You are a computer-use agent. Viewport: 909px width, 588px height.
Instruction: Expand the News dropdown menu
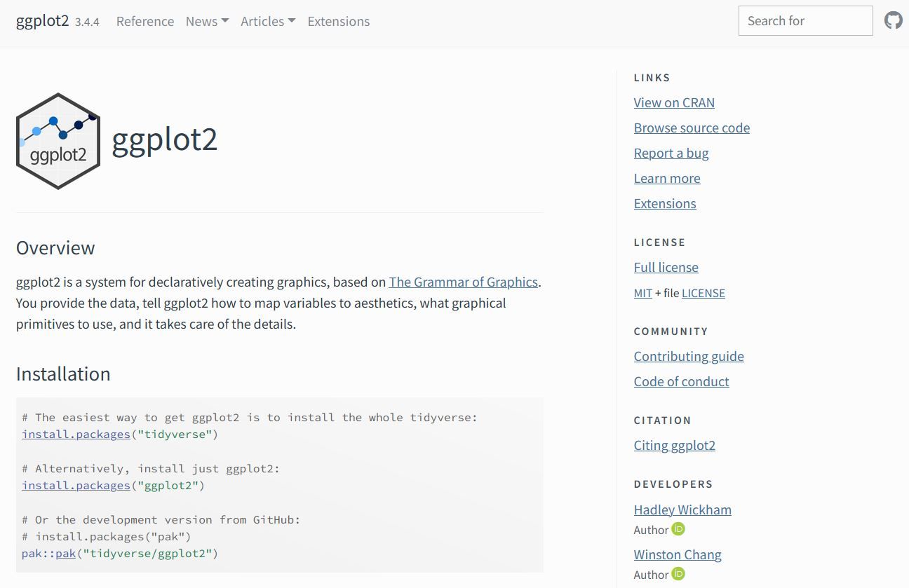[x=207, y=21]
